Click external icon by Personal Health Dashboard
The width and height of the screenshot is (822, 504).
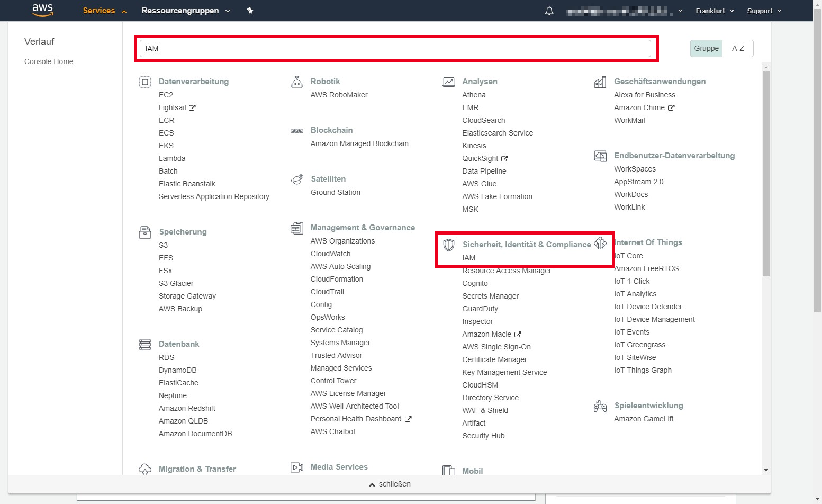pos(408,419)
